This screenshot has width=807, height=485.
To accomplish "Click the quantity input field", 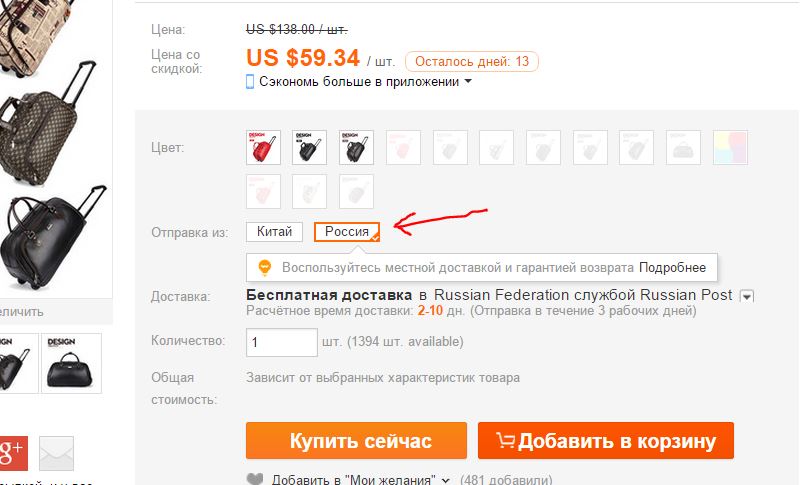I will pos(282,342).
